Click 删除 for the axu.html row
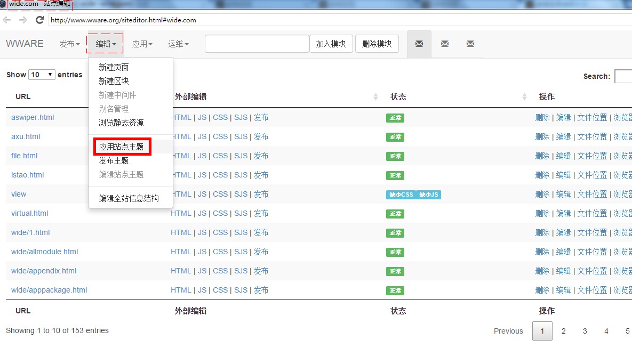This screenshot has height=364, width=632. pos(542,136)
